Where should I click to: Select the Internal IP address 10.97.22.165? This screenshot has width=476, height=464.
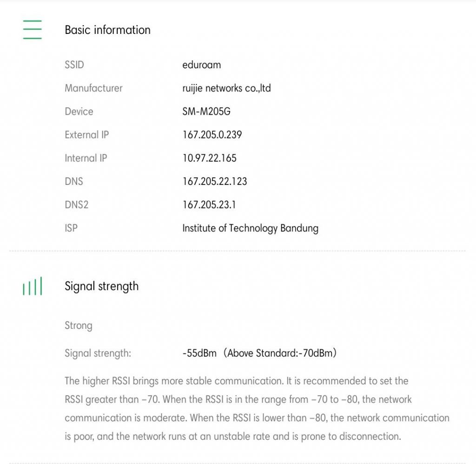(x=209, y=158)
